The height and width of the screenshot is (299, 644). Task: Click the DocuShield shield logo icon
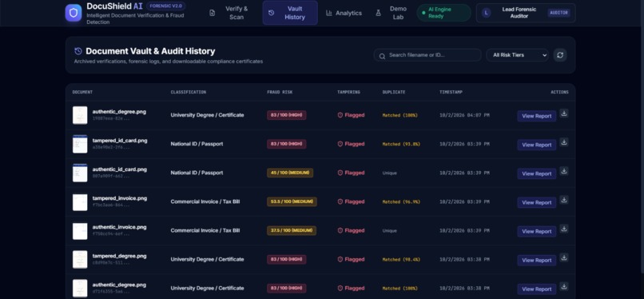pyautogui.click(x=74, y=13)
